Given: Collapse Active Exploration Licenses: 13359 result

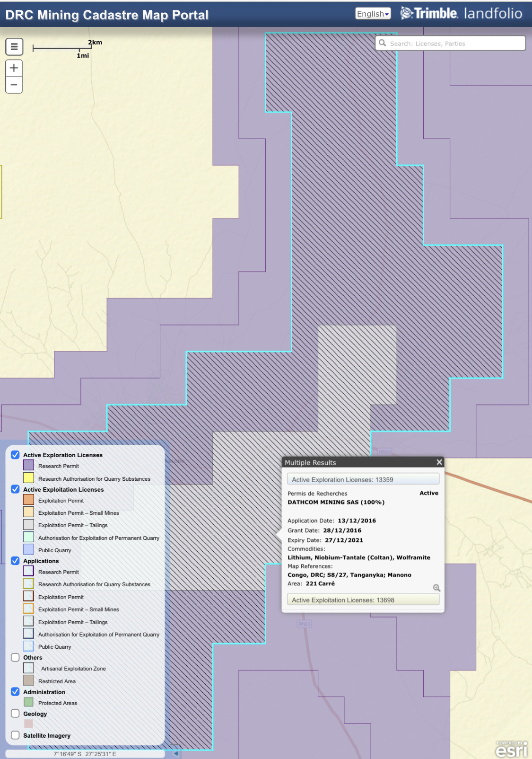Looking at the screenshot, I should coord(363,479).
